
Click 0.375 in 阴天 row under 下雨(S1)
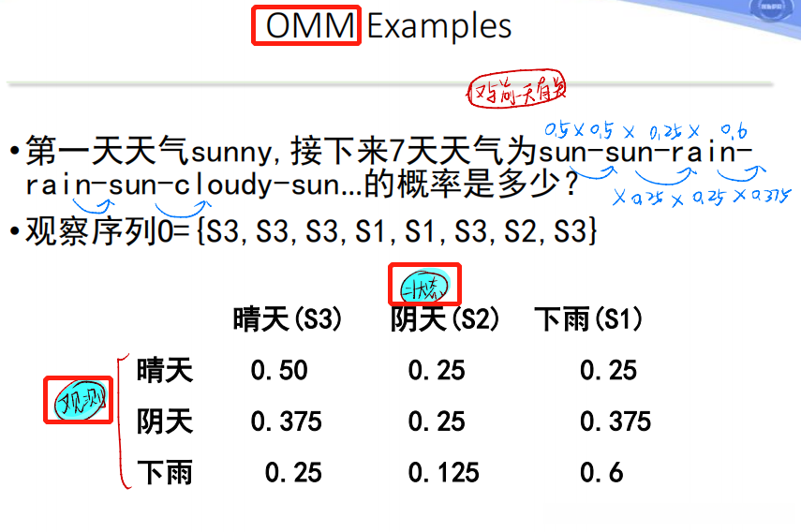point(616,421)
